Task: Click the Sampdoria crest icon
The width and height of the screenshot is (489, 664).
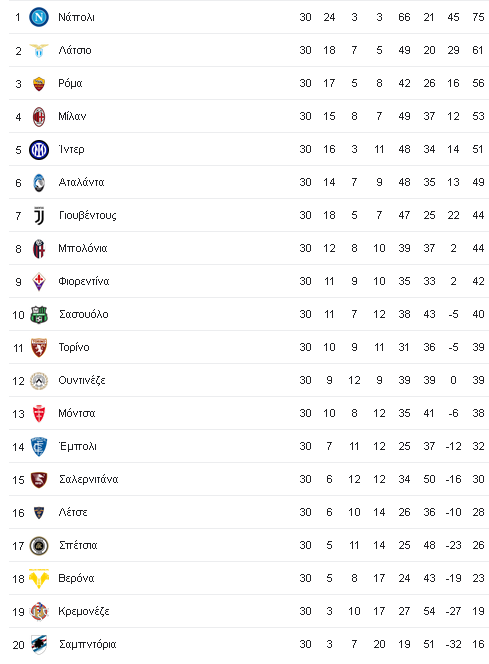Action: click(39, 645)
